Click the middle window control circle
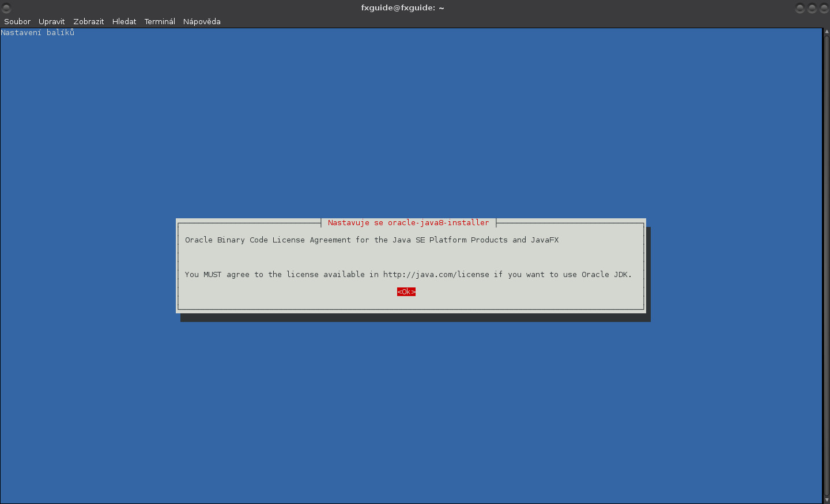Viewport: 830px width, 504px height. click(812, 8)
